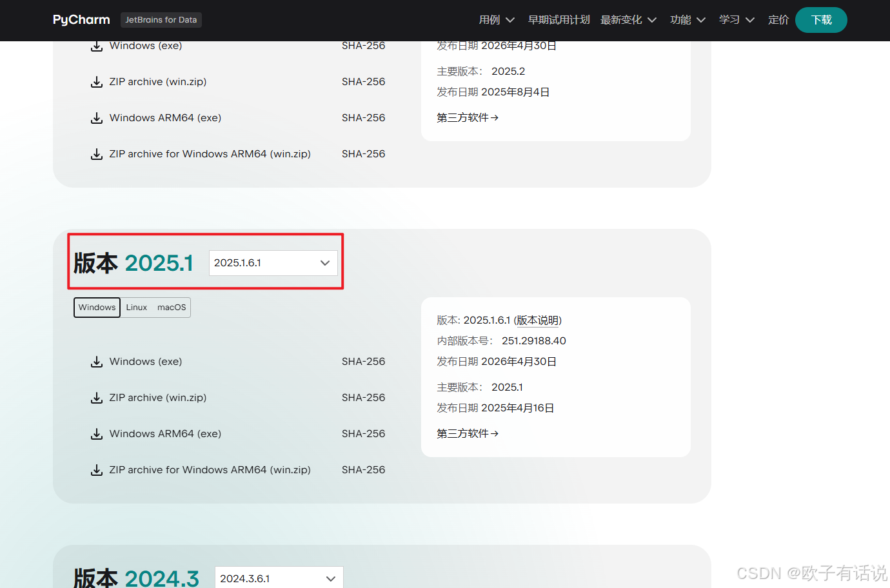
Task: Open the 2025.1.6.1 version dropdown
Action: click(273, 263)
